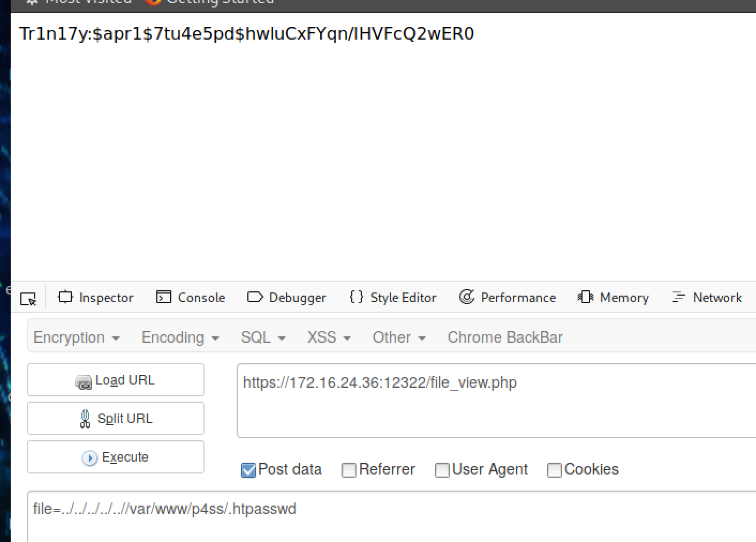Expand the Other dropdown menu

(x=399, y=337)
